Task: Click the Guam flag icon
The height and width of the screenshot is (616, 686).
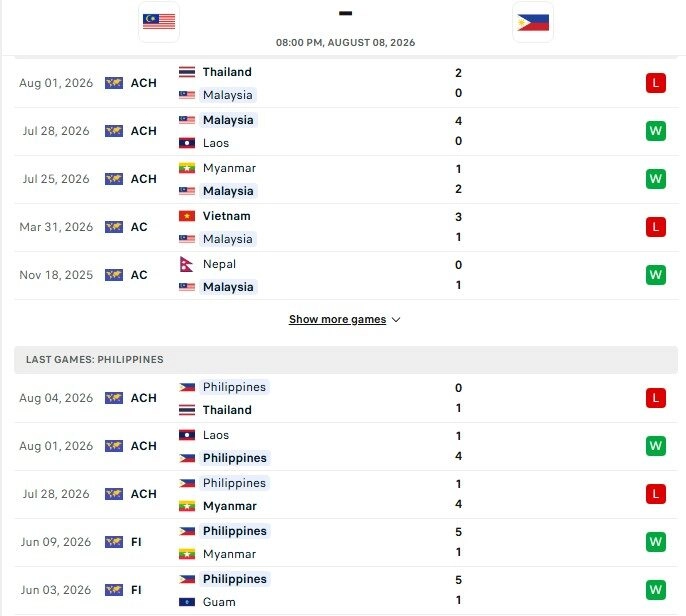Action: [187, 602]
